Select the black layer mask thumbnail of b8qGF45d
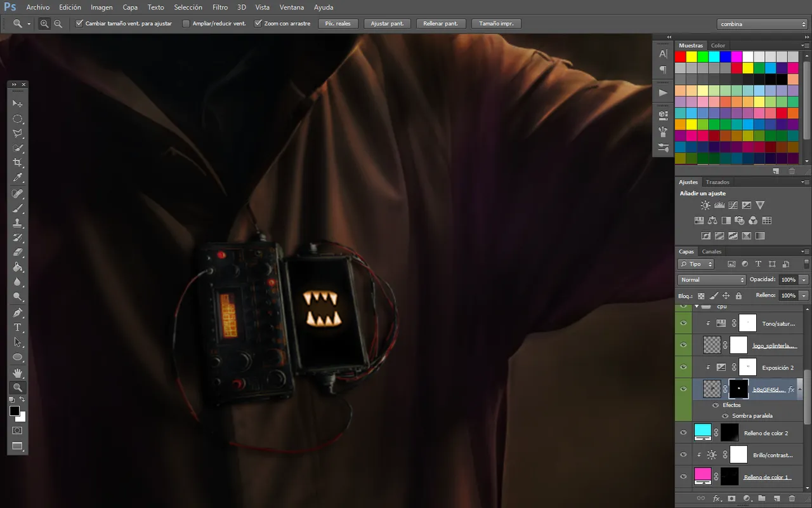This screenshot has width=812, height=508. click(x=739, y=389)
